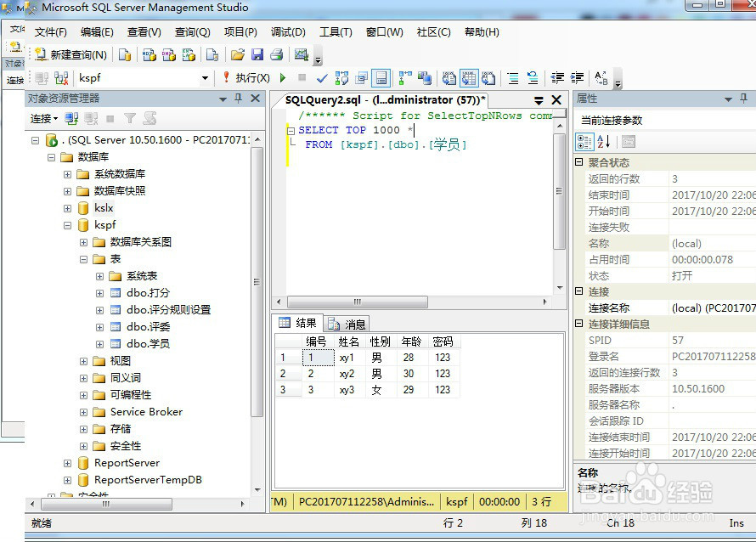Click the 执行(X) execute button

(246, 78)
